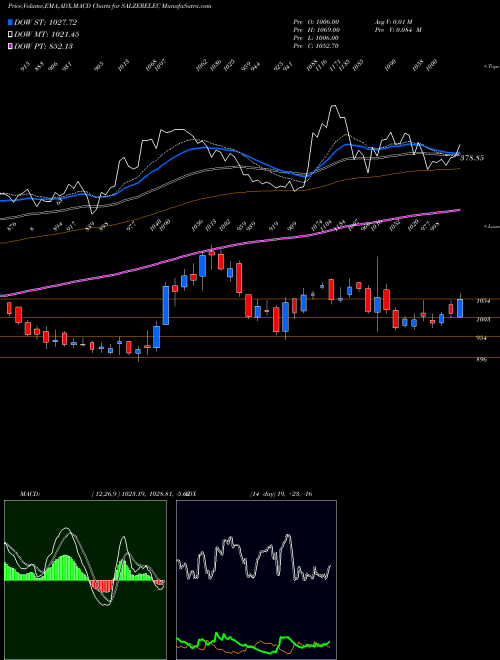The width and height of the screenshot is (500, 660).
Task: Click the MACD (12,26,9) parameter values
Action: pos(139,494)
